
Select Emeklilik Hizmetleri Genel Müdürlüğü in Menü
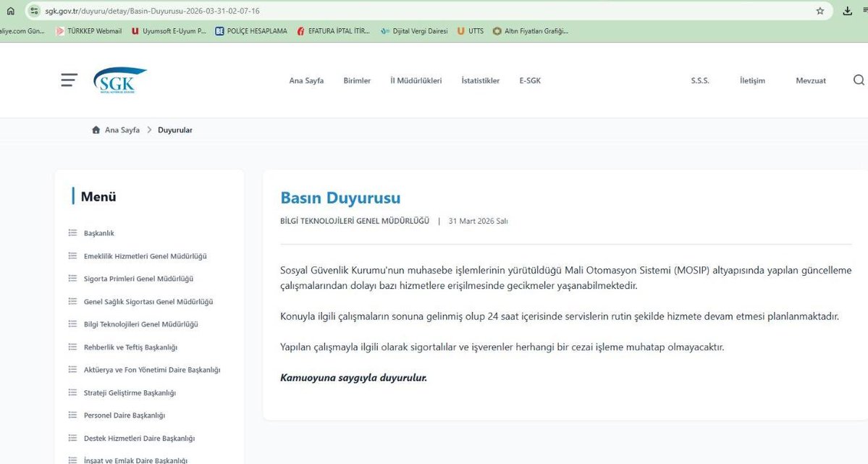point(146,256)
